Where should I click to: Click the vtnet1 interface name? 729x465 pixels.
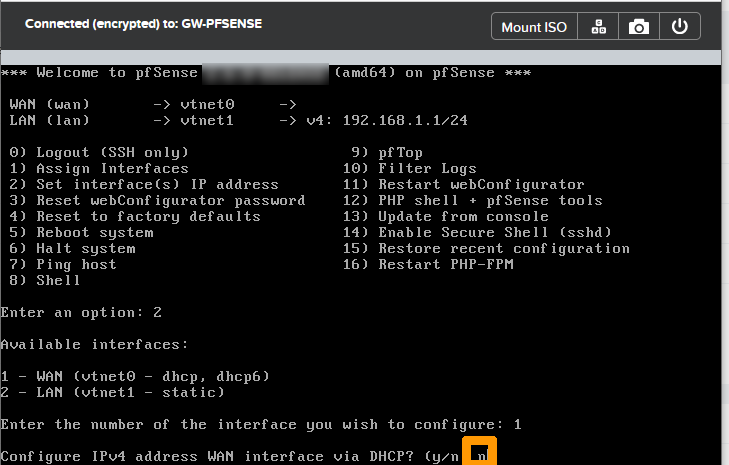(x=207, y=120)
